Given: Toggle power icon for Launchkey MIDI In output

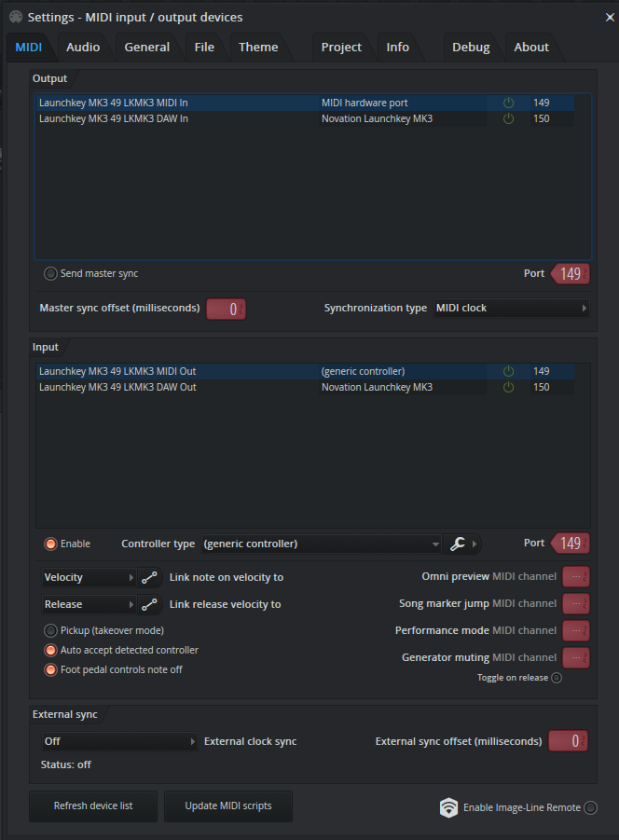Looking at the screenshot, I should click(509, 103).
